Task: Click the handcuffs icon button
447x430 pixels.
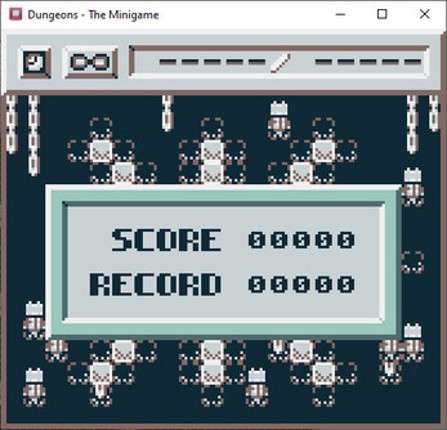Action: coord(90,63)
